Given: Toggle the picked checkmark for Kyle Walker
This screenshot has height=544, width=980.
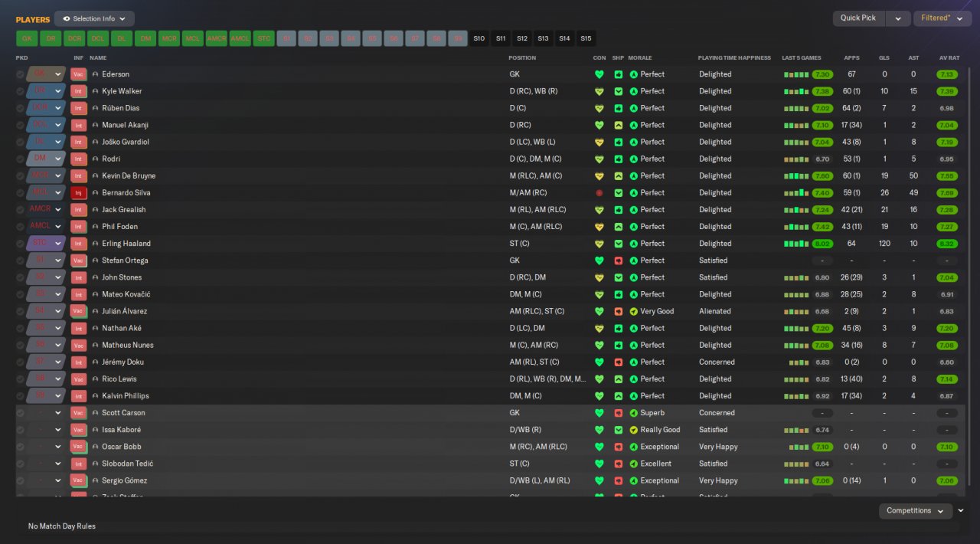Looking at the screenshot, I should point(20,91).
